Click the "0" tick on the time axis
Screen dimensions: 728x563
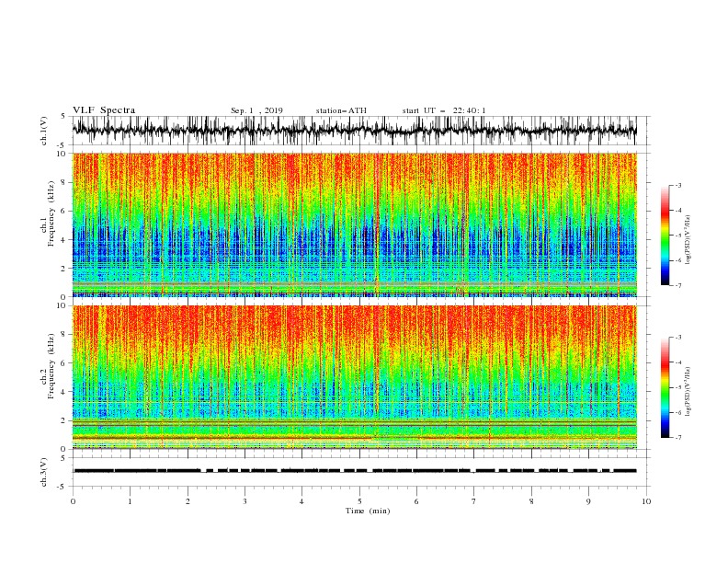coord(73,501)
